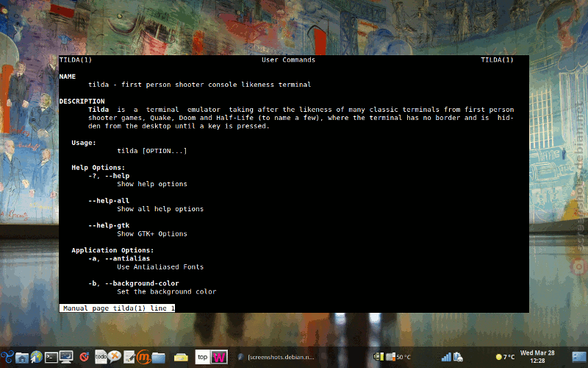Click 'Use Antialiased Fonts' description line
Screen dimensions: 588x368
(160, 267)
